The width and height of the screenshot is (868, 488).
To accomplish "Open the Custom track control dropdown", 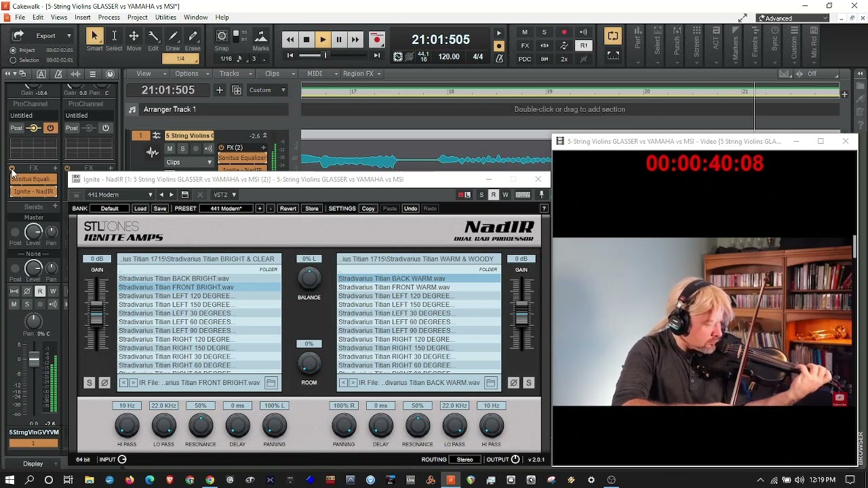I will pos(268,90).
